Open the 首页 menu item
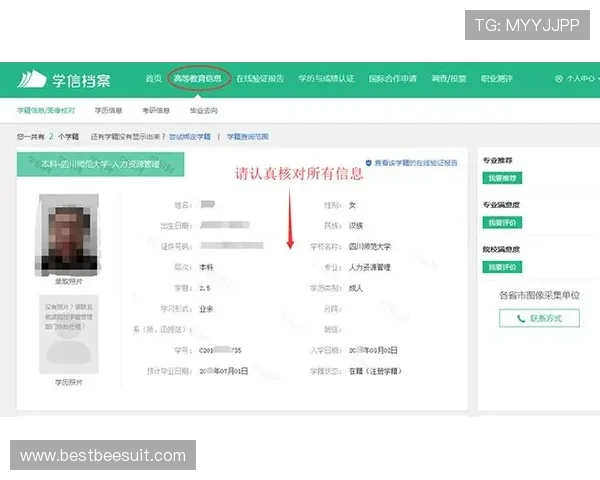Image resolution: width=600 pixels, height=480 pixels. 153,78
